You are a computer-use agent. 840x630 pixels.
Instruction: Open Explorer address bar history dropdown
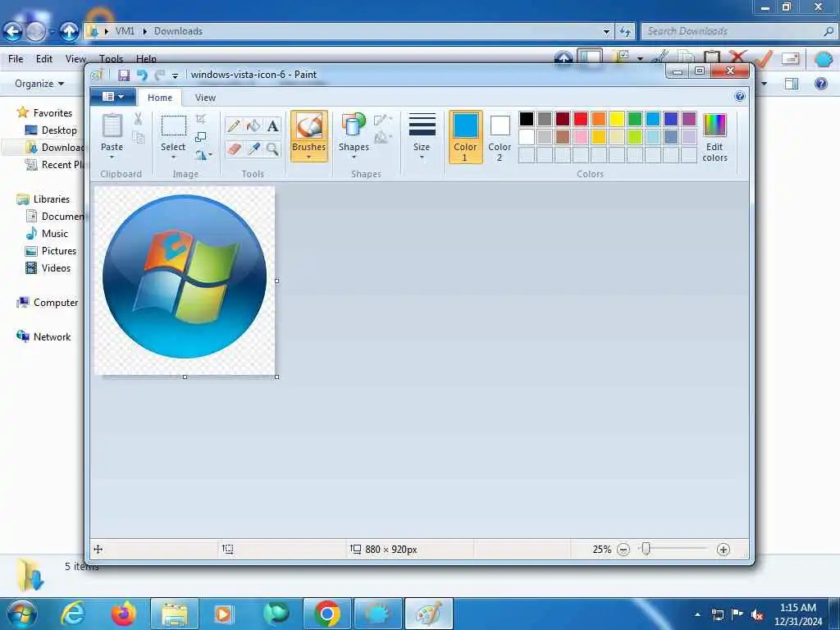click(x=606, y=32)
